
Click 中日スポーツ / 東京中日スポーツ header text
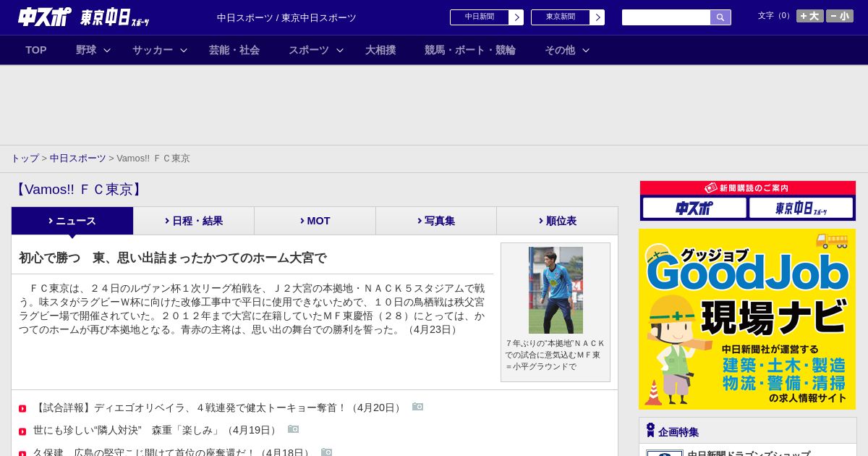coord(286,17)
